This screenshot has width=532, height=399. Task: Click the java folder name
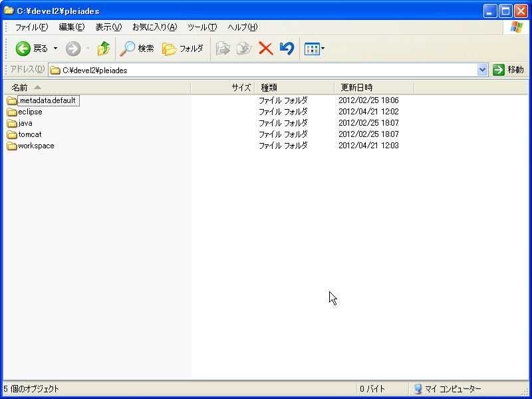pos(25,123)
